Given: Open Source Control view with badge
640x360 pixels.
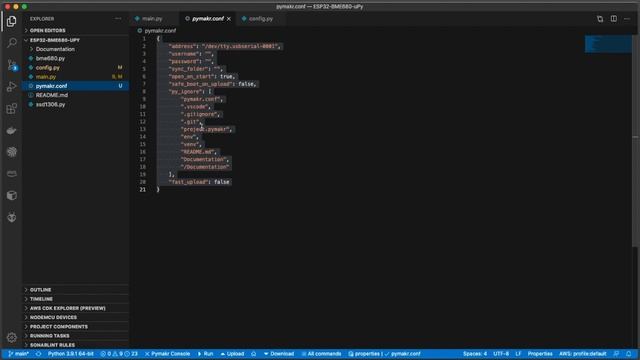Looking at the screenshot, I should (11, 64).
